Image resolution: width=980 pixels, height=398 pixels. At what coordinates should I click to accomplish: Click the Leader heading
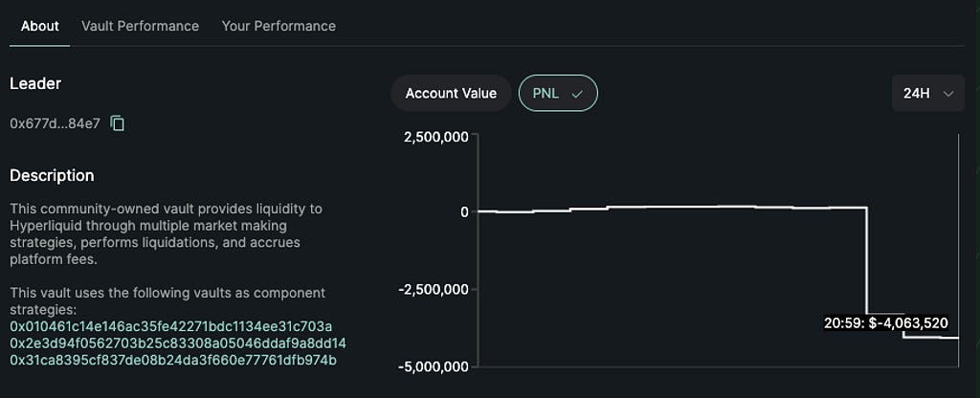(x=35, y=83)
